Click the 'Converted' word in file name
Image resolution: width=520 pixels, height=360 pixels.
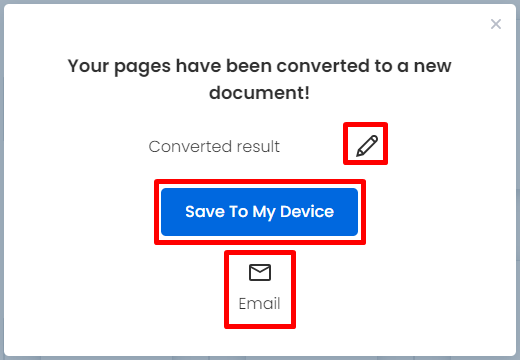pos(190,147)
